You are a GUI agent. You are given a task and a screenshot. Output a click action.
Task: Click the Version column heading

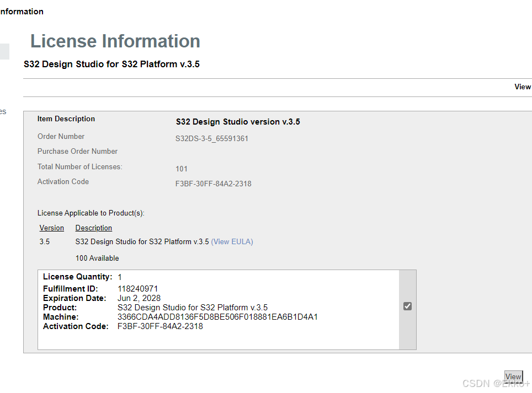pos(51,228)
